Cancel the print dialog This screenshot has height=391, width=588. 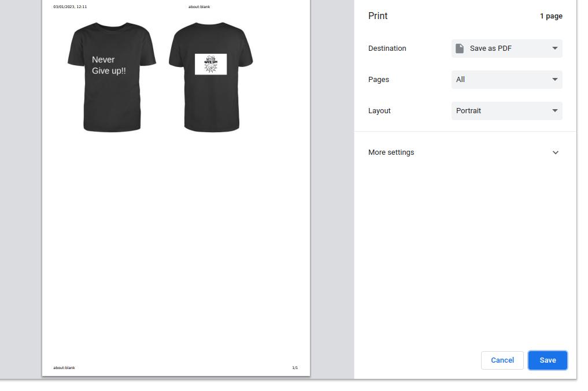coord(502,360)
